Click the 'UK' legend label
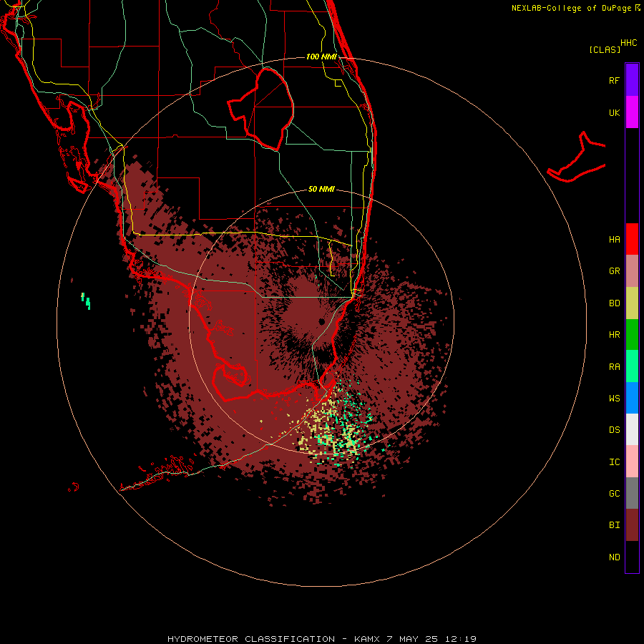 614,112
